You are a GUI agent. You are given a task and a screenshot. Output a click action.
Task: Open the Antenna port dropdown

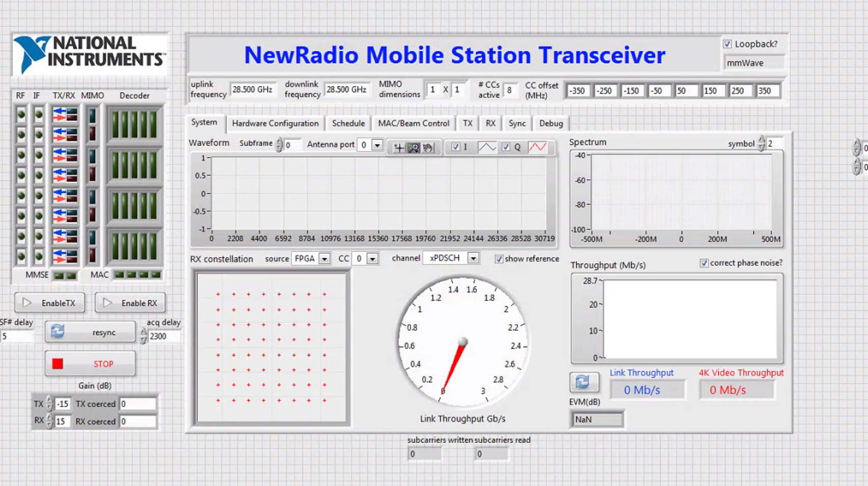(377, 145)
